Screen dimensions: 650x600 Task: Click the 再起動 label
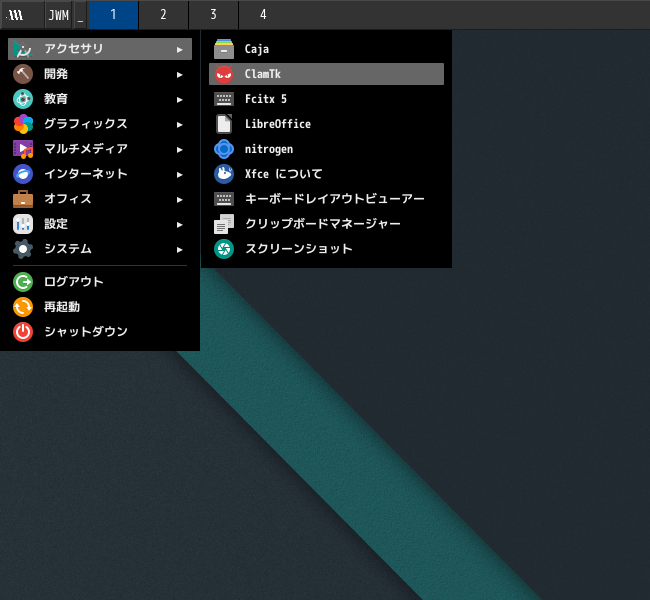coord(62,307)
